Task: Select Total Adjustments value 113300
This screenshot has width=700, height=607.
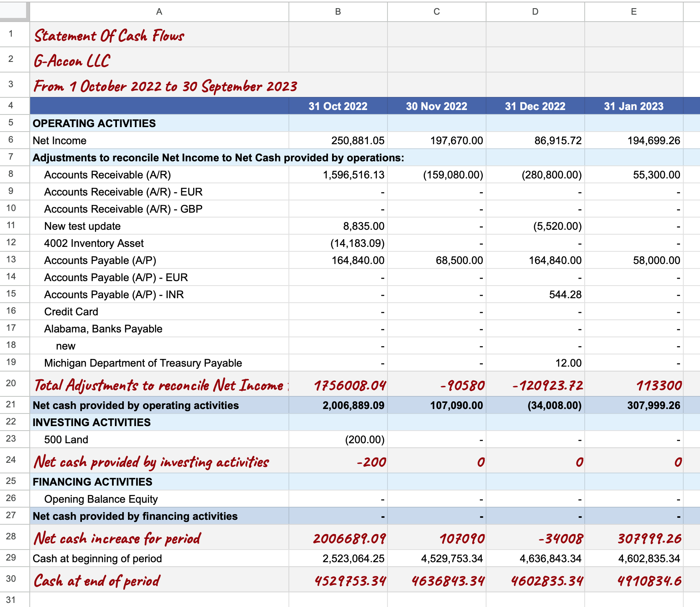Action: 634,384
